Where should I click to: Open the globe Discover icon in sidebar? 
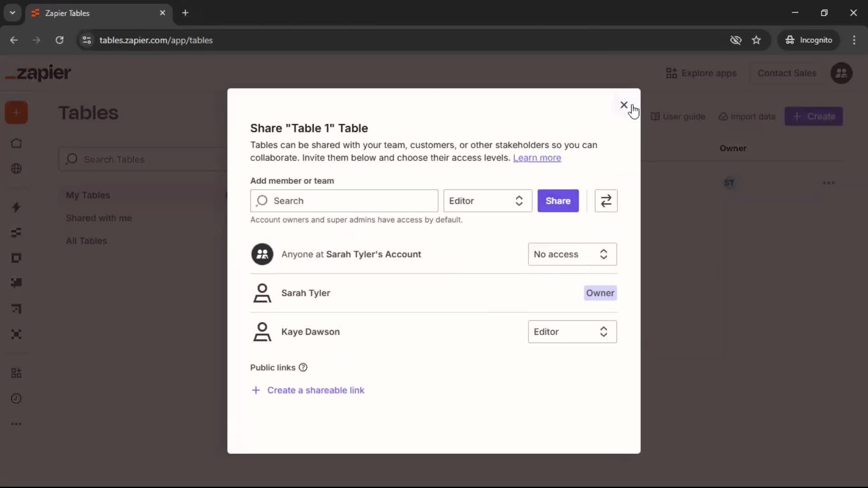pos(16,169)
